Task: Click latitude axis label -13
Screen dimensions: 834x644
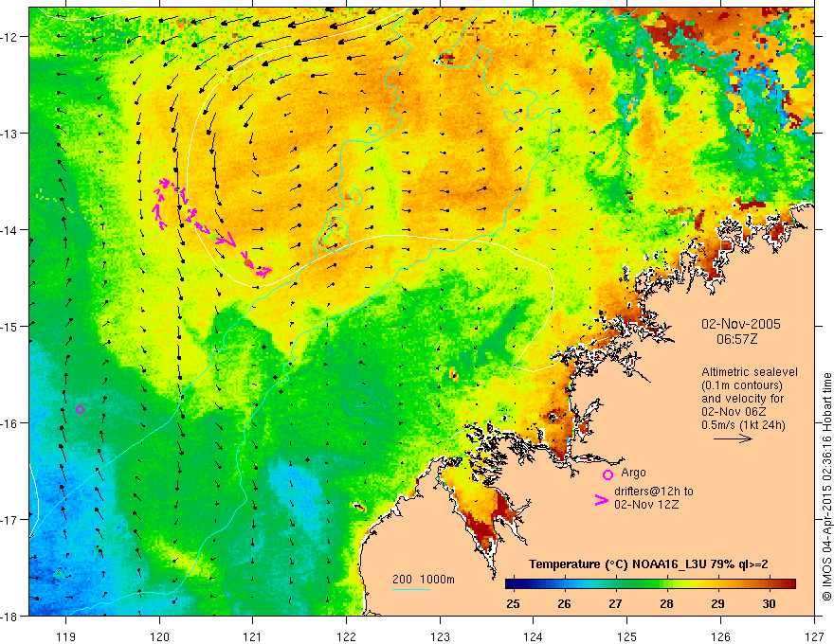Action: [x=10, y=133]
